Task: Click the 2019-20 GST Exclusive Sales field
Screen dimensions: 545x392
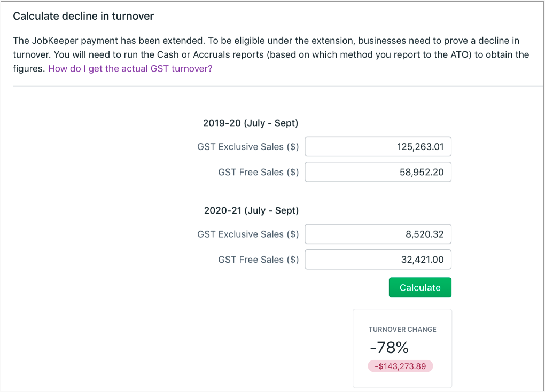Action: coord(378,147)
